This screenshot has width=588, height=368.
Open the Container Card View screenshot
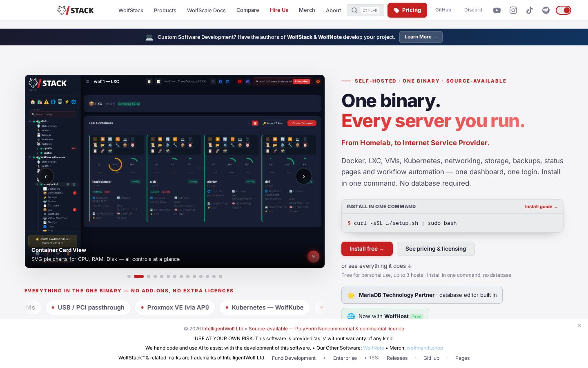pos(175,171)
